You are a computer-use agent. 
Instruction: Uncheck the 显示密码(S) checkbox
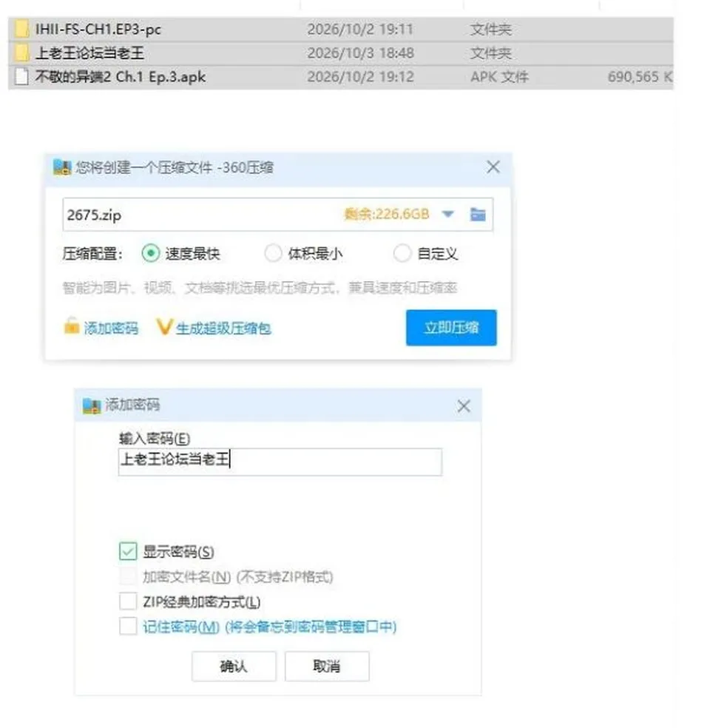pyautogui.click(x=128, y=551)
